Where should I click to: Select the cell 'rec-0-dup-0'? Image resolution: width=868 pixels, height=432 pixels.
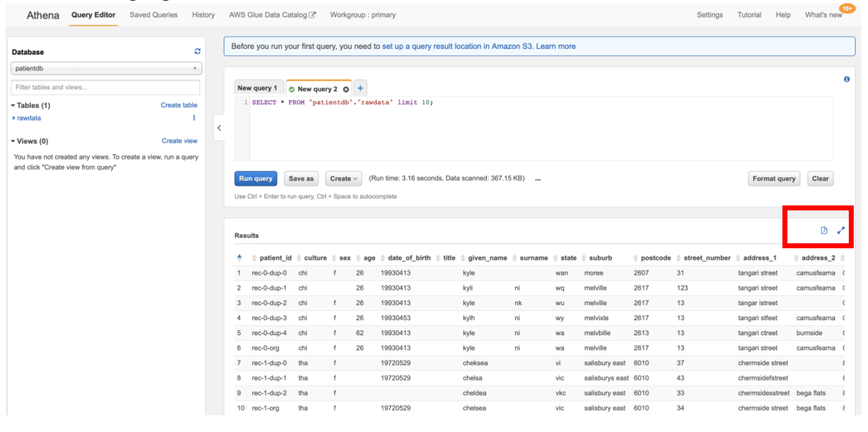tap(269, 273)
